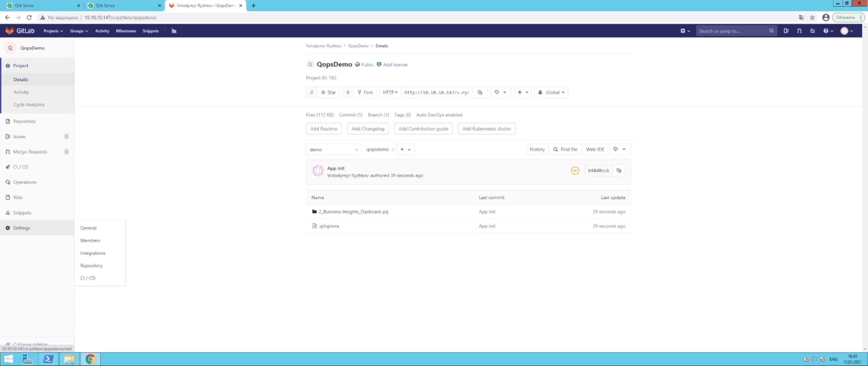Click Add Readme button

click(324, 128)
